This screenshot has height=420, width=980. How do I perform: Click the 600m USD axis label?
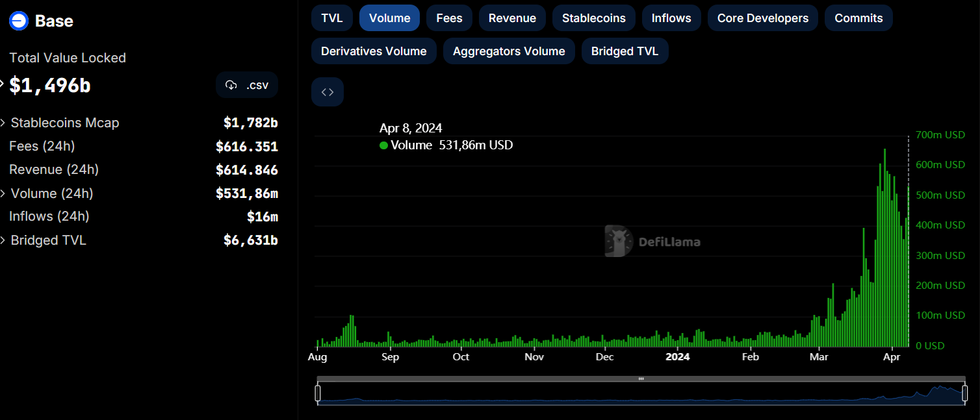(940, 165)
